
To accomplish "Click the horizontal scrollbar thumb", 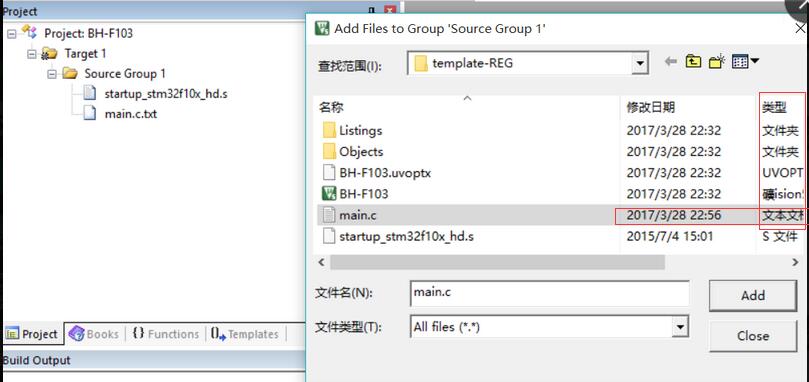I will (497, 262).
